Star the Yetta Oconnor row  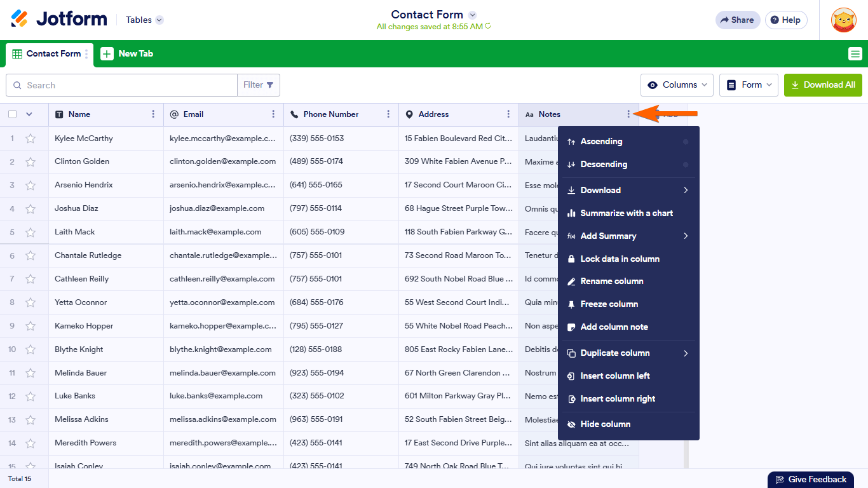(x=31, y=302)
